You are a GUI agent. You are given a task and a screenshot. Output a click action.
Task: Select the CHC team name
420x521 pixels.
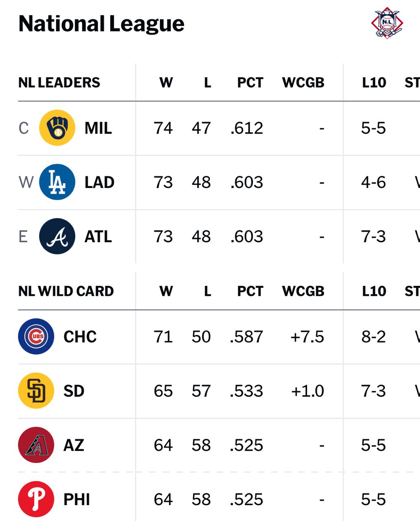point(80,337)
